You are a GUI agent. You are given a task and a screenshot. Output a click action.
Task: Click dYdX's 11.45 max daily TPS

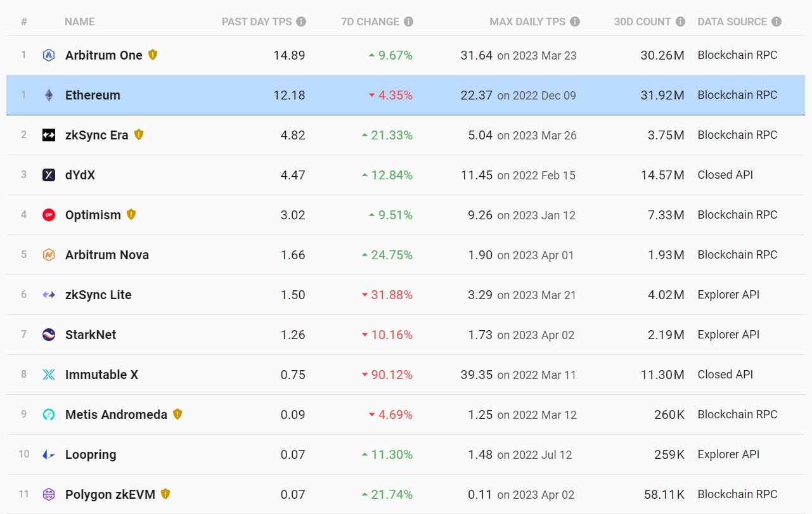click(477, 175)
